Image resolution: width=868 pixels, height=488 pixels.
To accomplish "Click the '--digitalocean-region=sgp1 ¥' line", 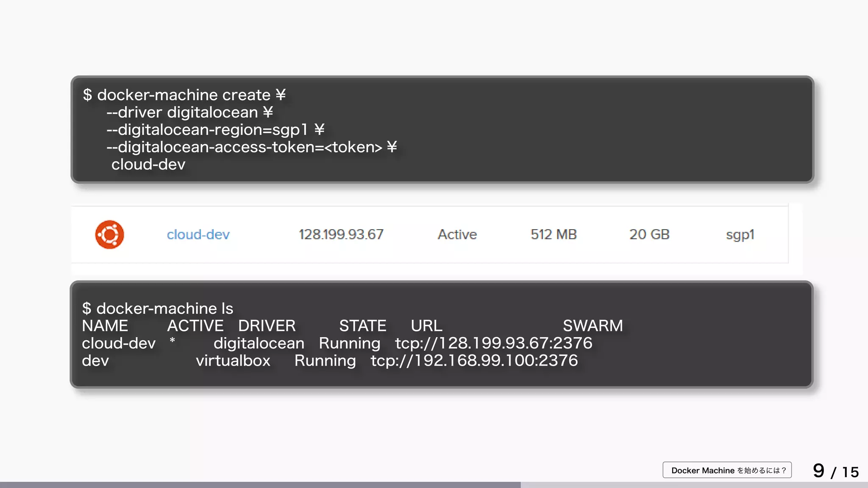I will point(216,130).
